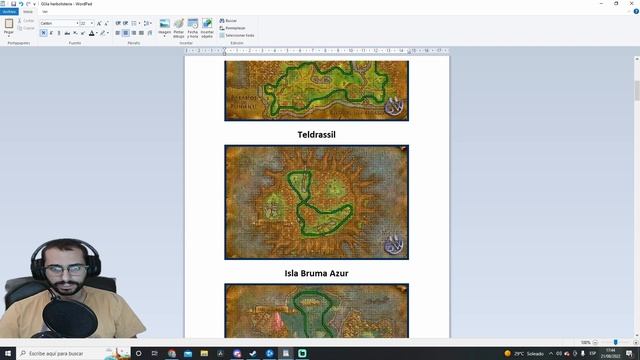Open the Pegar options arrow
640x360 pixels.
pyautogui.click(x=9, y=36)
